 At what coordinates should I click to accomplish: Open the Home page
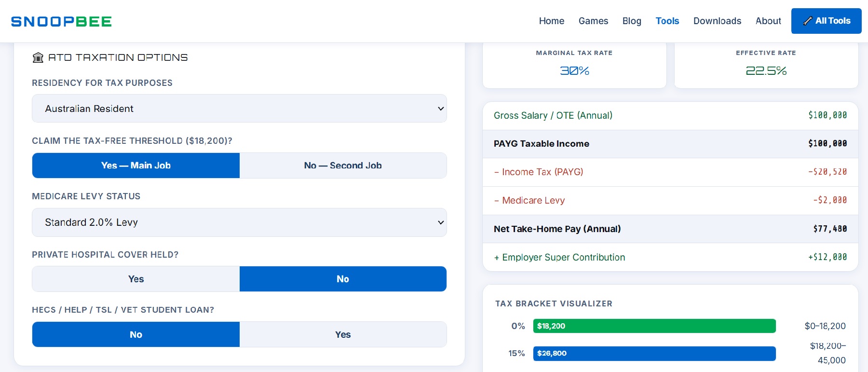[x=552, y=21]
